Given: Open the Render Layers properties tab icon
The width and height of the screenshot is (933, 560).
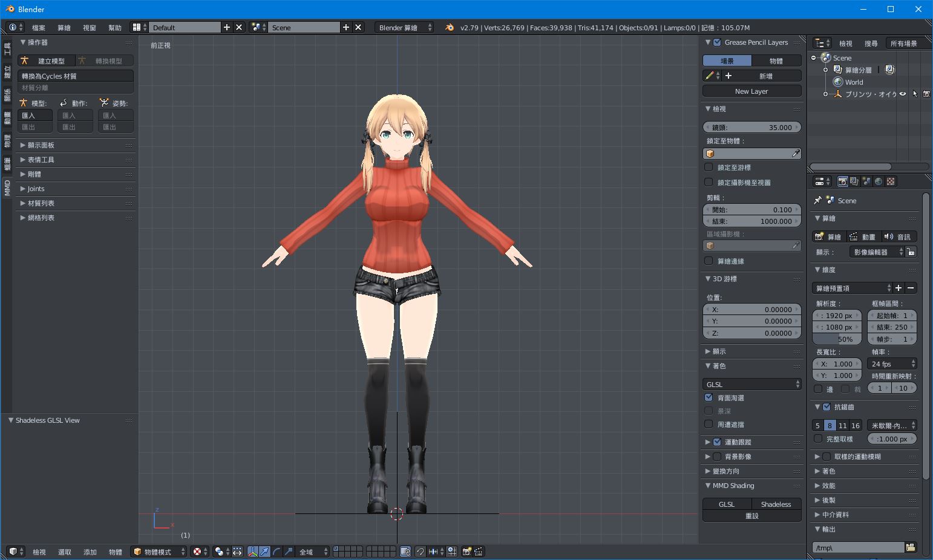Looking at the screenshot, I should point(854,181).
